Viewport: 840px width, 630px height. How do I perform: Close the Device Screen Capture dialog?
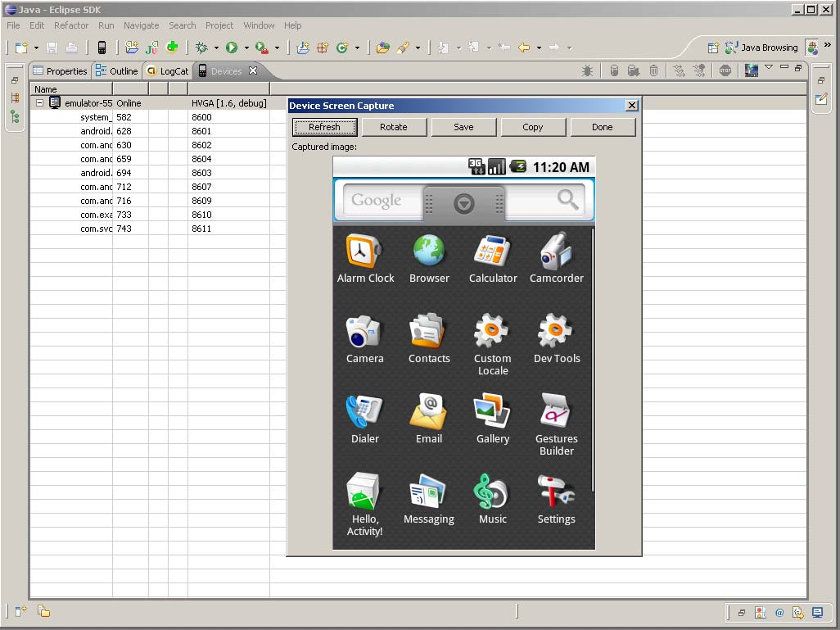[x=632, y=106]
